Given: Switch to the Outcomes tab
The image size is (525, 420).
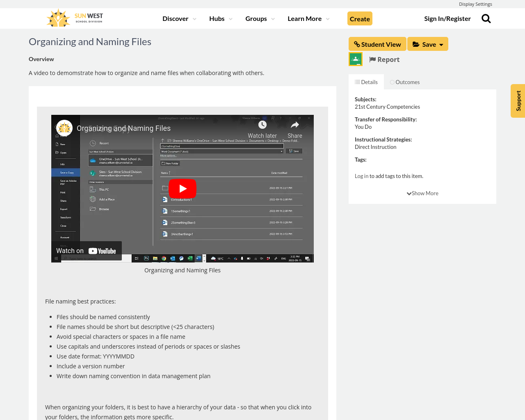Looking at the screenshot, I should point(404,82).
